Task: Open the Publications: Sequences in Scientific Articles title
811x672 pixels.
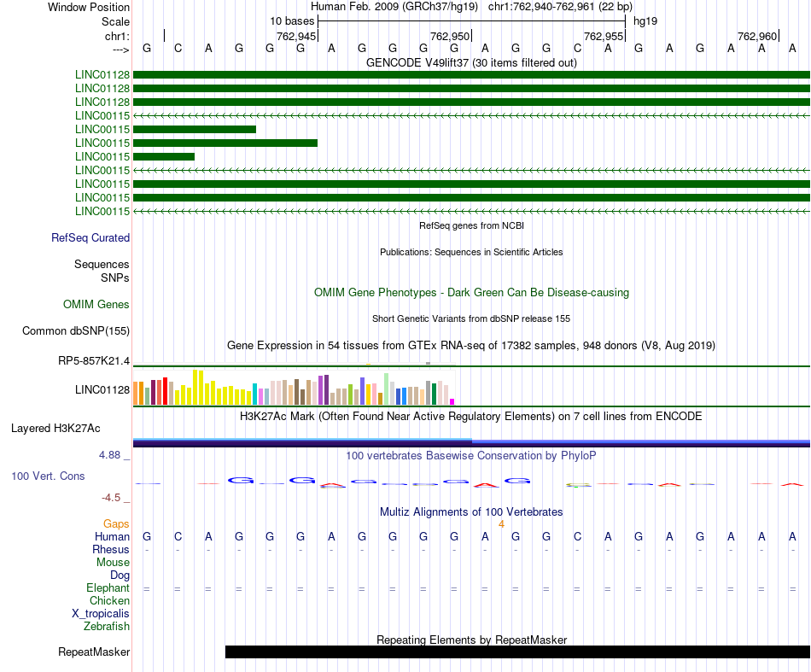Action: pyautogui.click(x=471, y=252)
